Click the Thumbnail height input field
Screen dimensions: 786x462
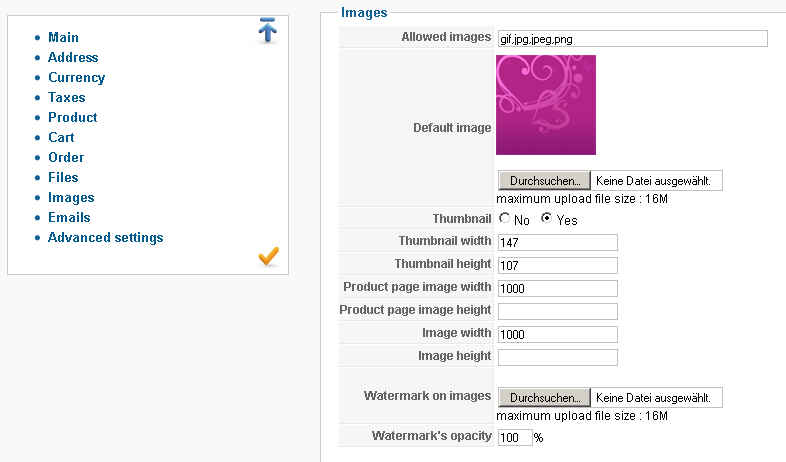[x=557, y=265]
